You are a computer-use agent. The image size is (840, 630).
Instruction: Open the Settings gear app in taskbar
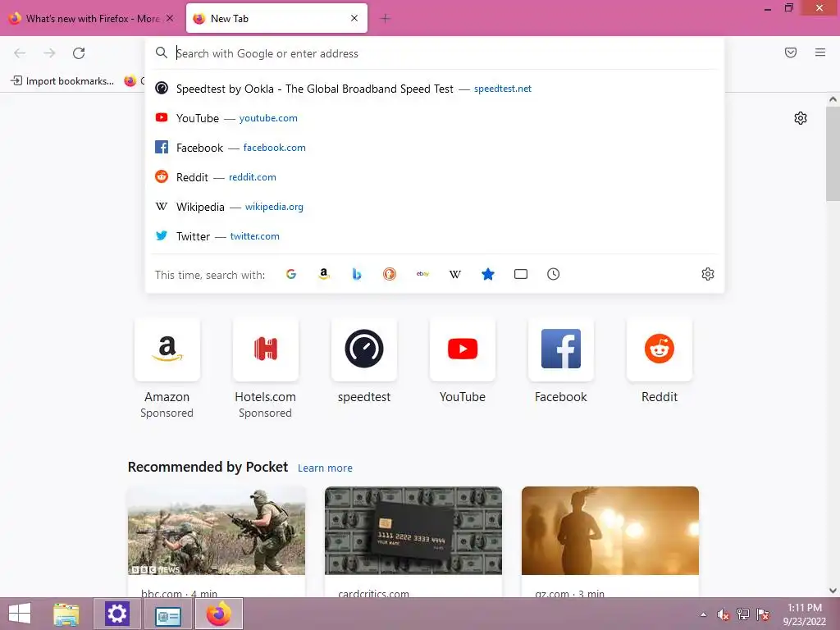(x=116, y=614)
